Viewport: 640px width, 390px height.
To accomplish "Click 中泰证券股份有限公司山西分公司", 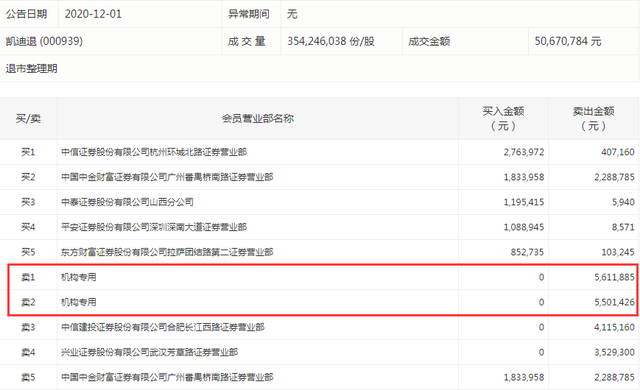I will coord(127,202).
